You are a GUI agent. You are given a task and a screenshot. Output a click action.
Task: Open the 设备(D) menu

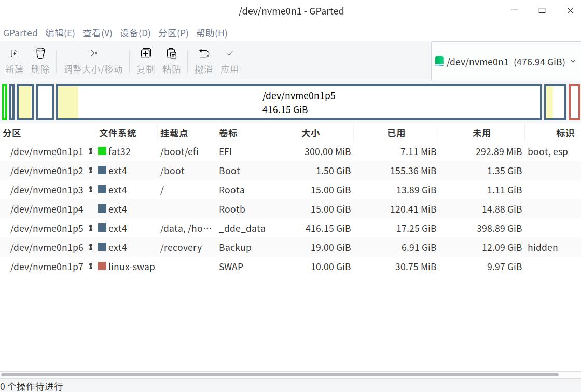pos(135,33)
